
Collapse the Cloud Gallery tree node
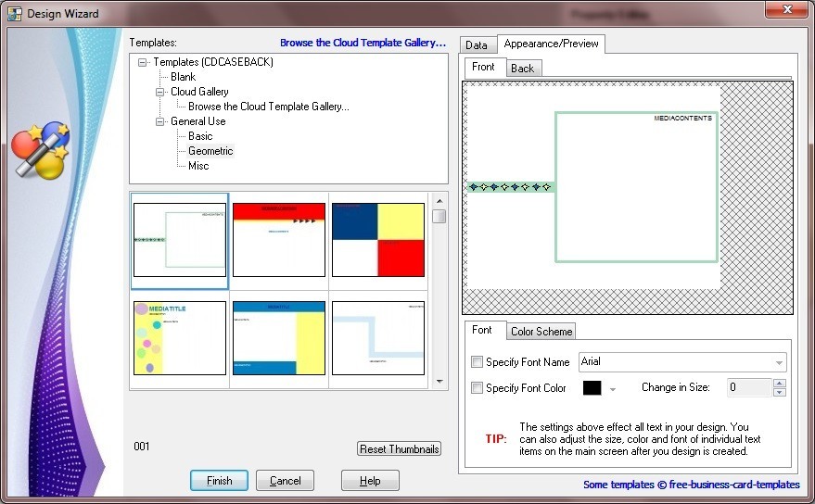click(x=159, y=92)
